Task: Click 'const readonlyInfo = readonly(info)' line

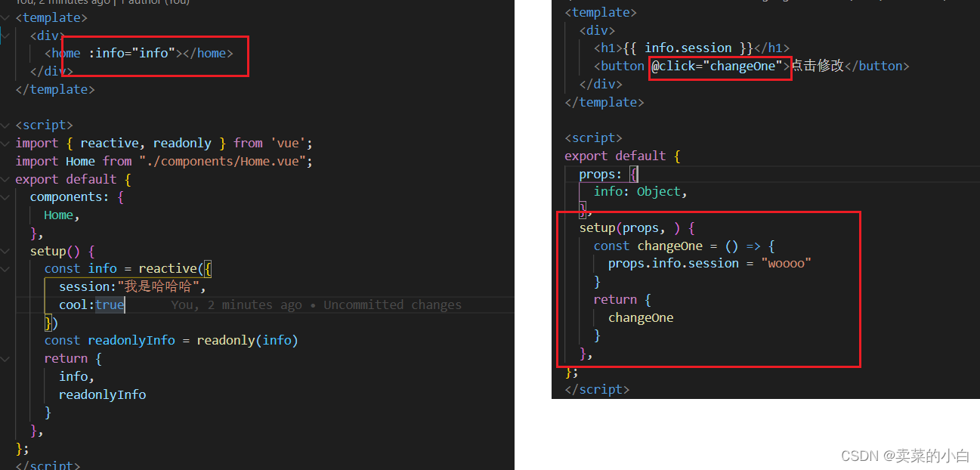Action: [172, 340]
